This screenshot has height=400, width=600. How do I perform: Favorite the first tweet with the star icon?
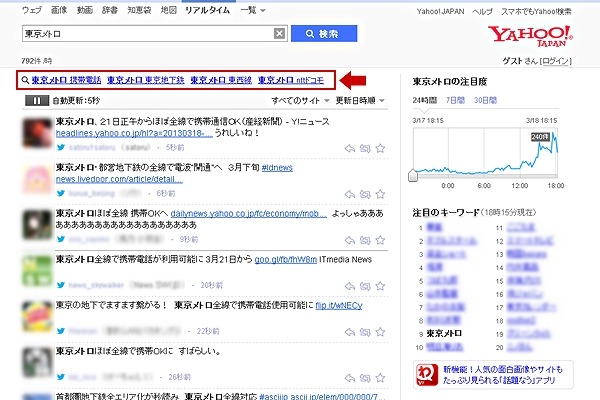[381, 146]
